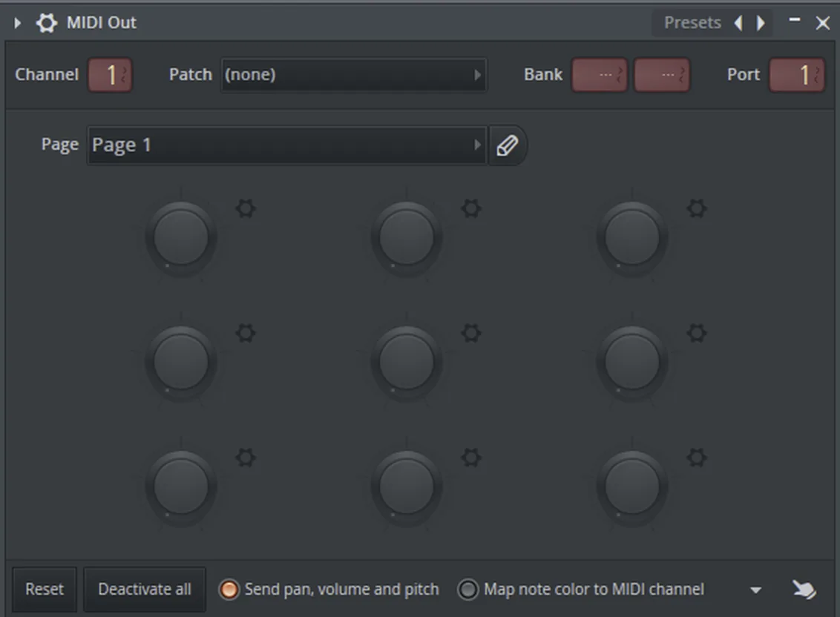The height and width of the screenshot is (617, 840).
Task: Open the Page 1 dropdown selector
Action: tap(287, 145)
